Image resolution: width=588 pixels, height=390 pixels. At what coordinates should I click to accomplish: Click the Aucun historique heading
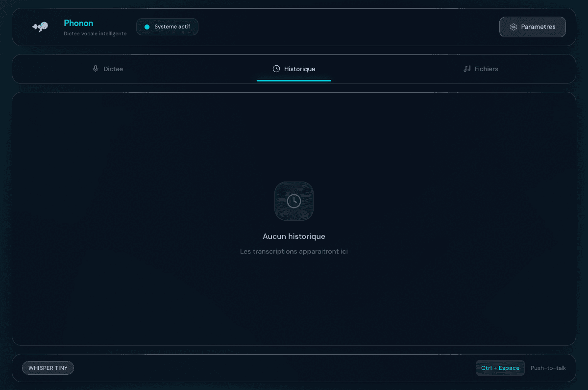(294, 236)
